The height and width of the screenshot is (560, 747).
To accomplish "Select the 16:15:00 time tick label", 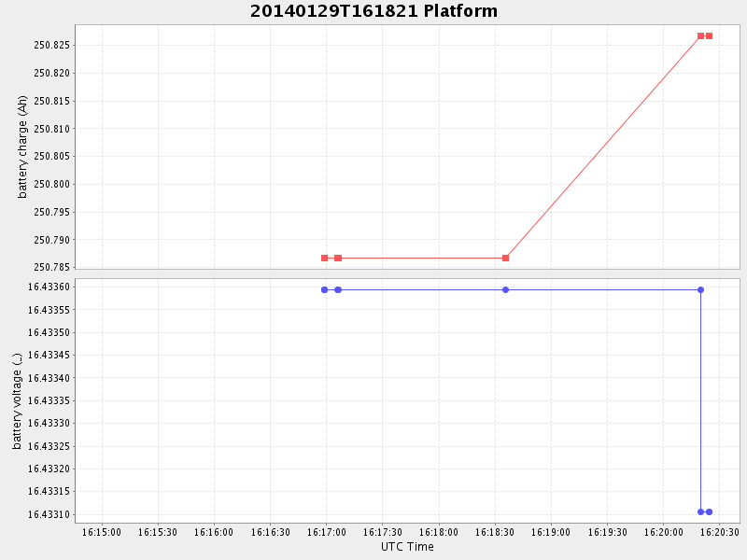I will pyautogui.click(x=102, y=532).
